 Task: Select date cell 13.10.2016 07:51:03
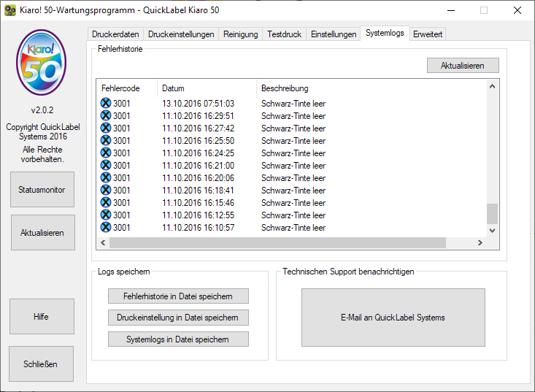[198, 104]
